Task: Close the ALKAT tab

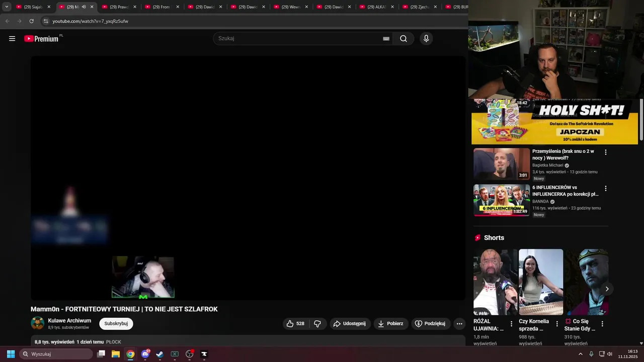Action: point(392,7)
